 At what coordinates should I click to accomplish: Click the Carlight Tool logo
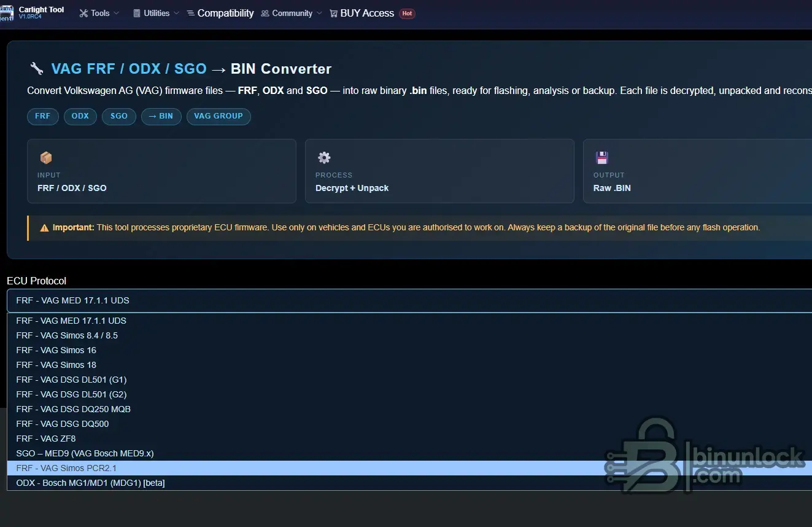click(x=6, y=13)
